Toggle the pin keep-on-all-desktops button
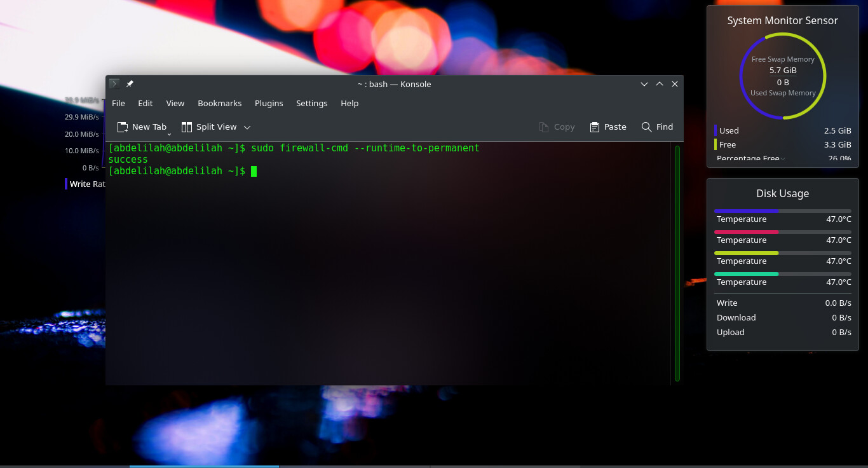Screen dimensions: 868x468 coord(130,84)
